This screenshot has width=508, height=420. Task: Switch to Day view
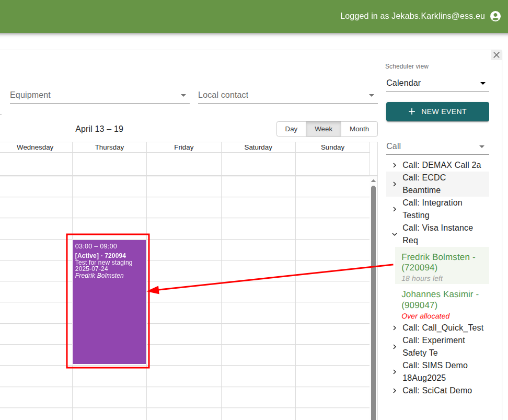coord(291,129)
